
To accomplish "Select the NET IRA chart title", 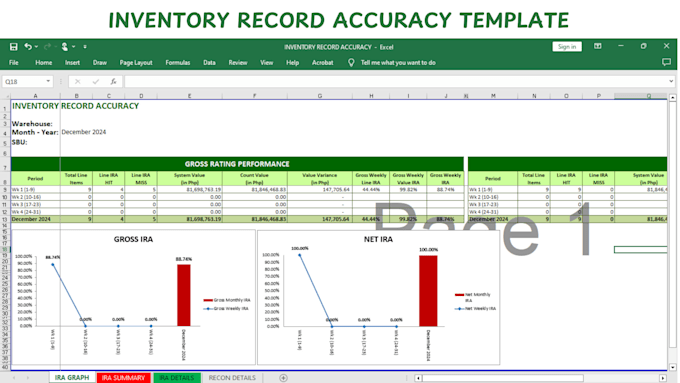I will [378, 239].
